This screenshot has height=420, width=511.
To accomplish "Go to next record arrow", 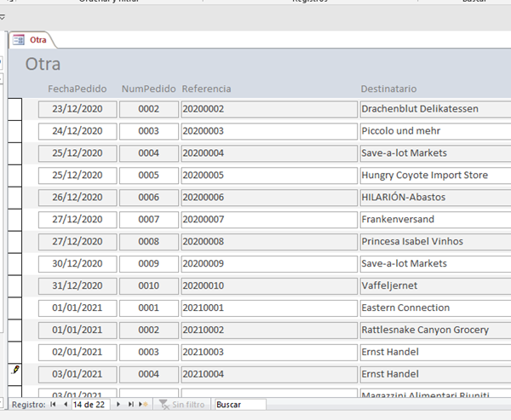I will pos(118,405).
